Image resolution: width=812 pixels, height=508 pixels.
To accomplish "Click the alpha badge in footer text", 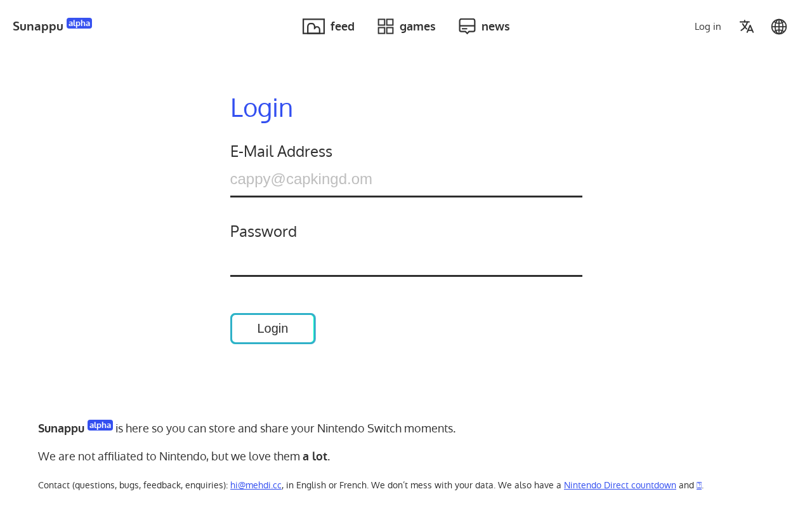I will [100, 425].
